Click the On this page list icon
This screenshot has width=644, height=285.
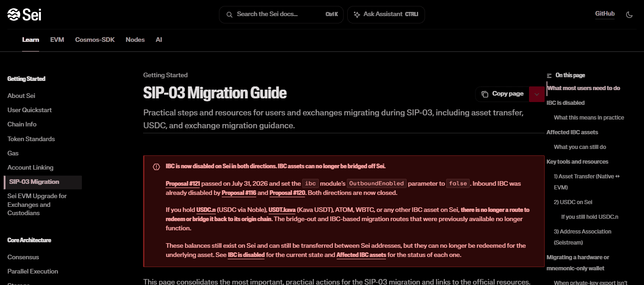coord(549,75)
